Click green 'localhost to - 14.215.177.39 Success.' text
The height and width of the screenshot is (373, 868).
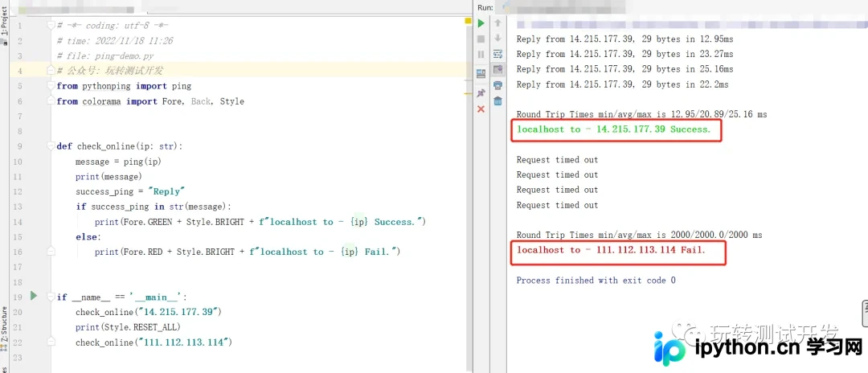click(613, 129)
